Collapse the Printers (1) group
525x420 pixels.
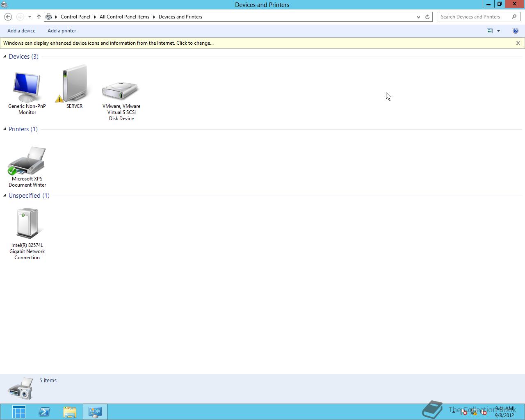point(5,129)
